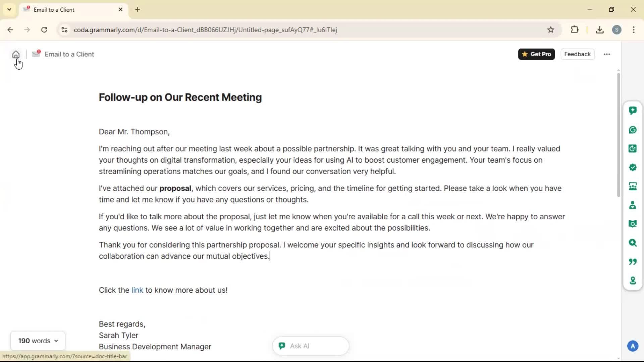Click the Ask AI input field
The image size is (644, 362).
315,346
